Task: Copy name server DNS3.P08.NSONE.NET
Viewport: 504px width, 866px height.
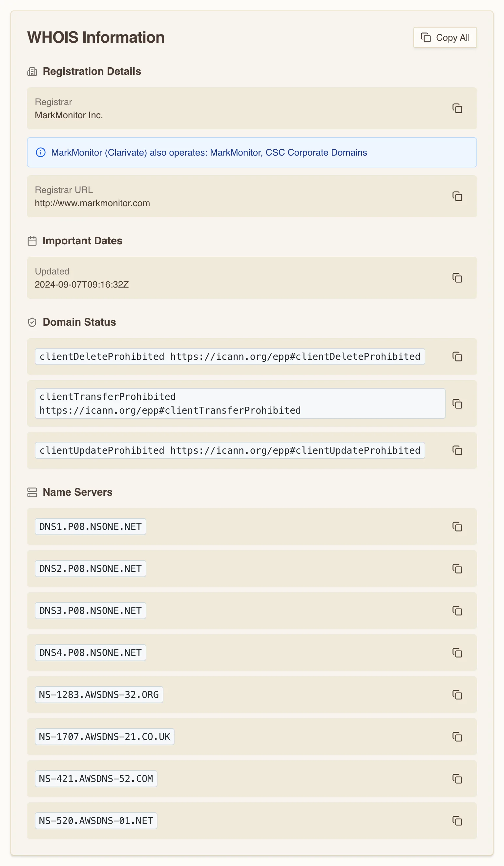Action: (x=457, y=610)
